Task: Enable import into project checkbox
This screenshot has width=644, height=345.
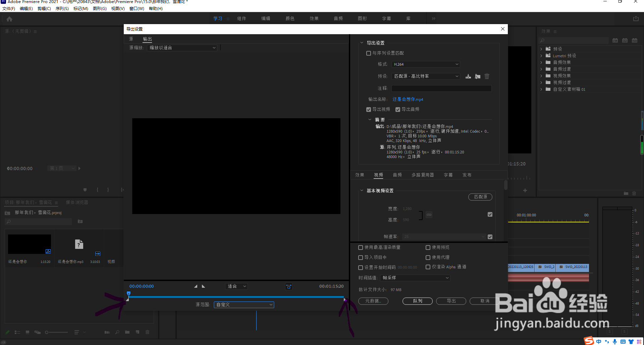Action: tap(361, 258)
